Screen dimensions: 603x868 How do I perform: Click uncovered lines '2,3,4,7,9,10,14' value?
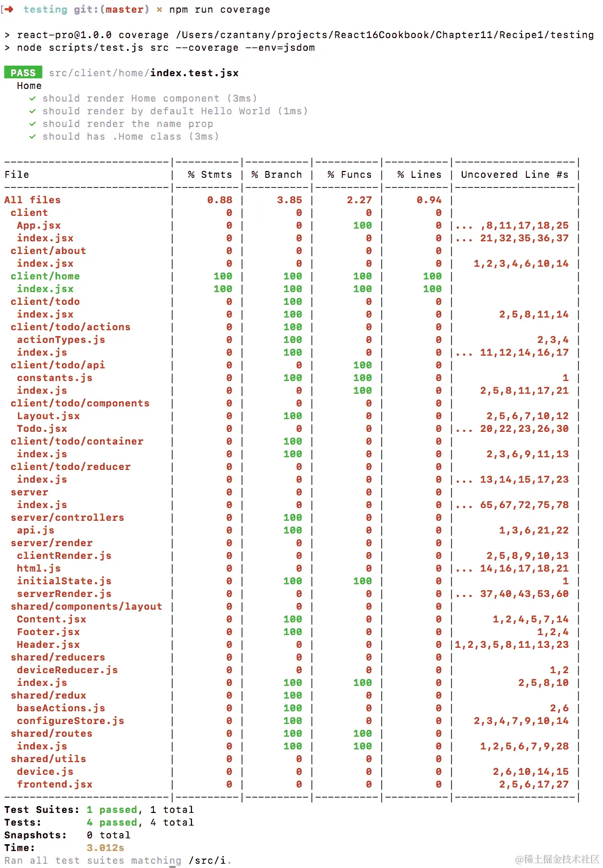tap(521, 721)
